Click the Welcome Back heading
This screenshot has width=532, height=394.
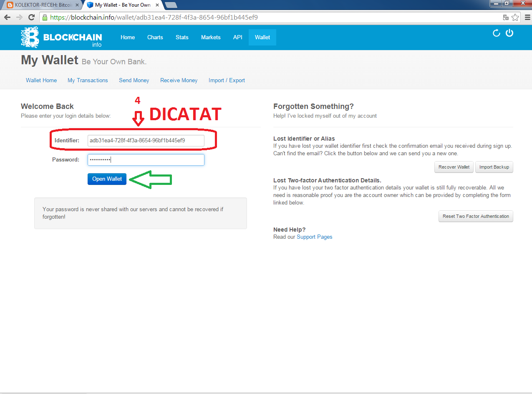click(47, 106)
